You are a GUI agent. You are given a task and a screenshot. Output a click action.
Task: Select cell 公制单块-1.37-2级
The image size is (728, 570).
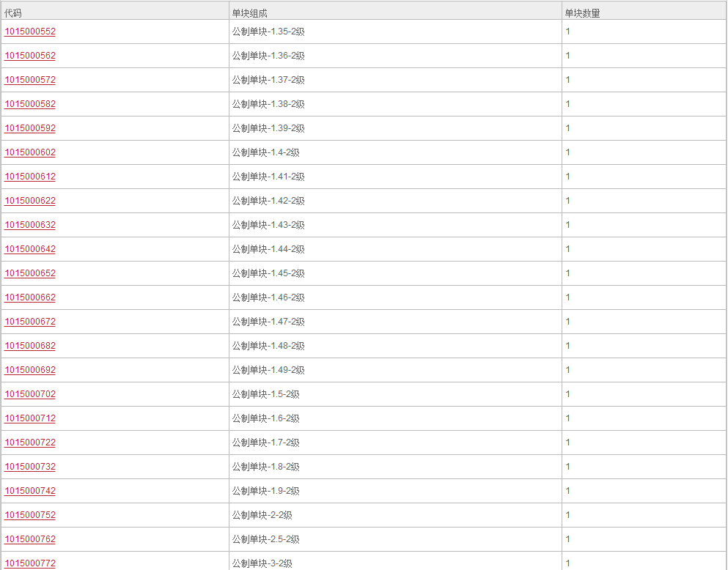[395, 80]
